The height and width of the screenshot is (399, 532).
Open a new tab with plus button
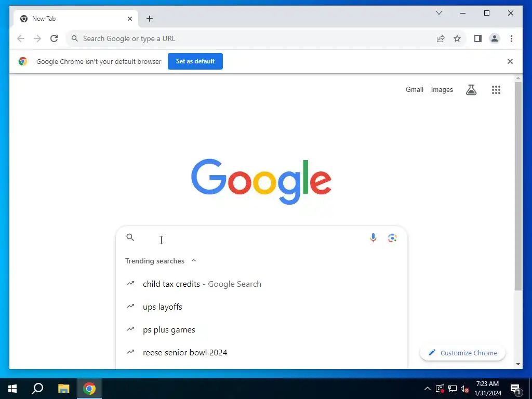pyautogui.click(x=150, y=19)
